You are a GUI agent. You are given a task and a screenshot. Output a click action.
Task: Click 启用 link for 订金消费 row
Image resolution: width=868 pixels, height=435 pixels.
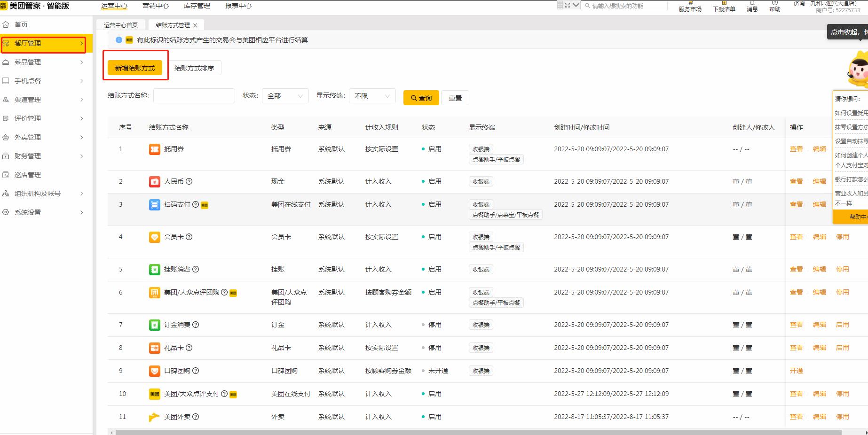point(842,325)
